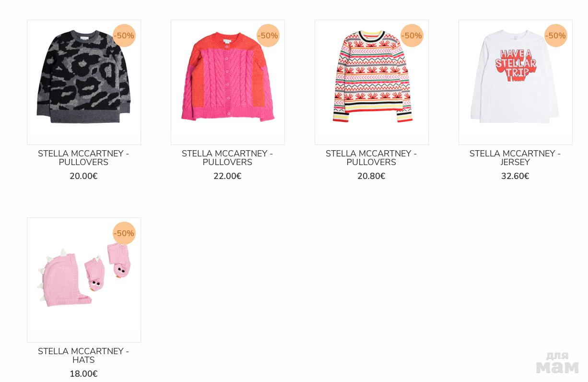This screenshot has height=382, width=588.
Task: Click the 'для мам' watermark logo
Action: pos(557,363)
